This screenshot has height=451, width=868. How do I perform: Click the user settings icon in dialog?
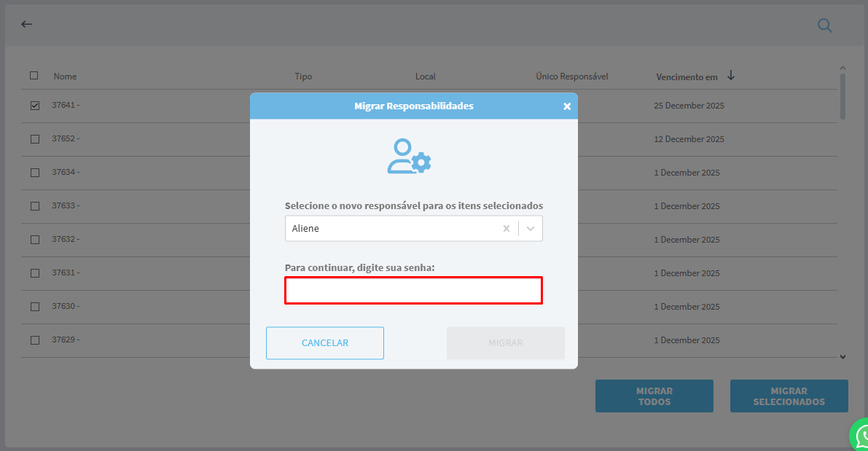(x=409, y=156)
